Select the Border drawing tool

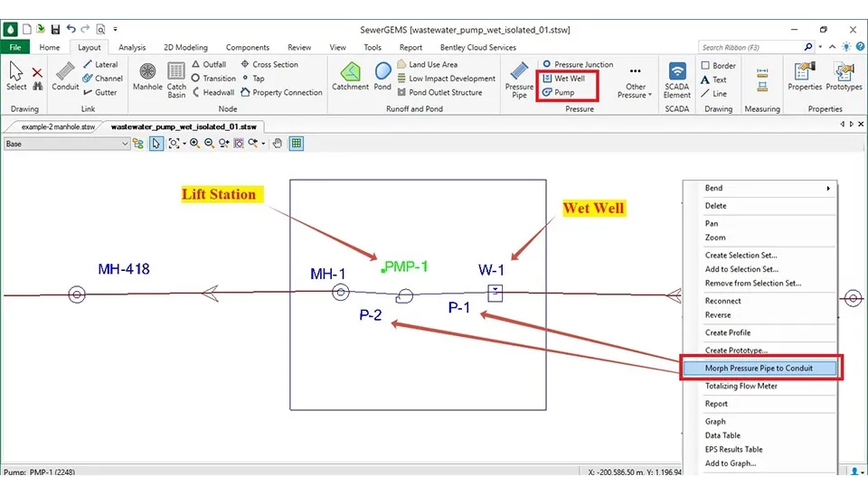tap(718, 65)
